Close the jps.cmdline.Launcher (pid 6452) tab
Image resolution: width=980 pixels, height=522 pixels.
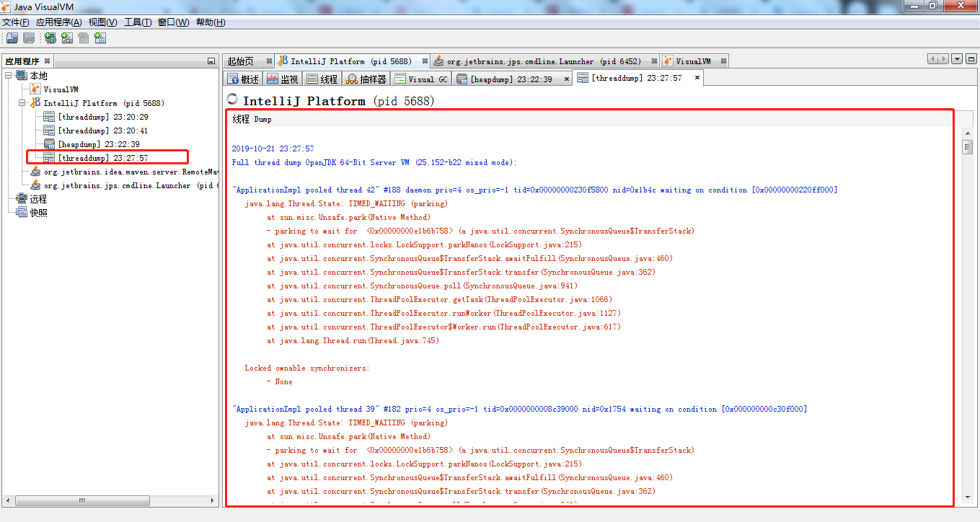tap(655, 61)
